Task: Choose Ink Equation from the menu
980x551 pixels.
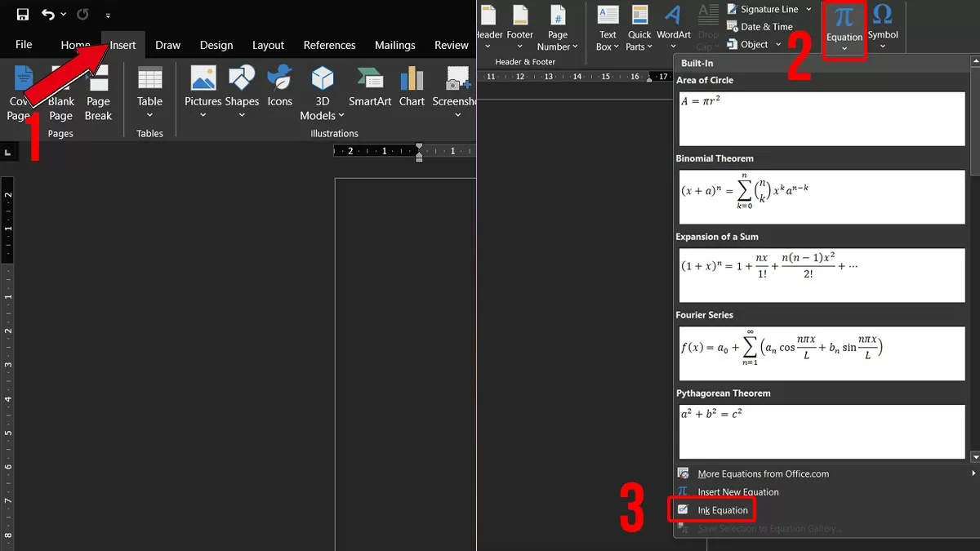Action: [722, 510]
